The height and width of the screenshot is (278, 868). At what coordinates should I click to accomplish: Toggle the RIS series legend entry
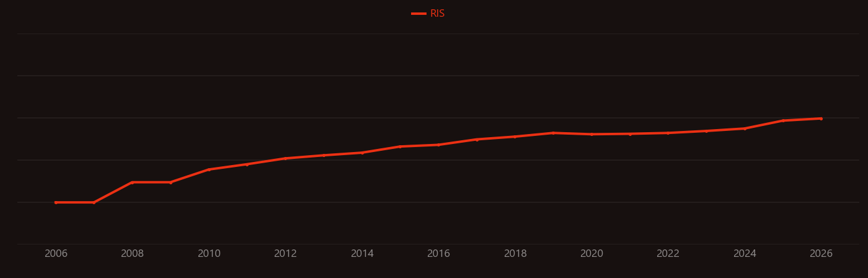pos(428,14)
